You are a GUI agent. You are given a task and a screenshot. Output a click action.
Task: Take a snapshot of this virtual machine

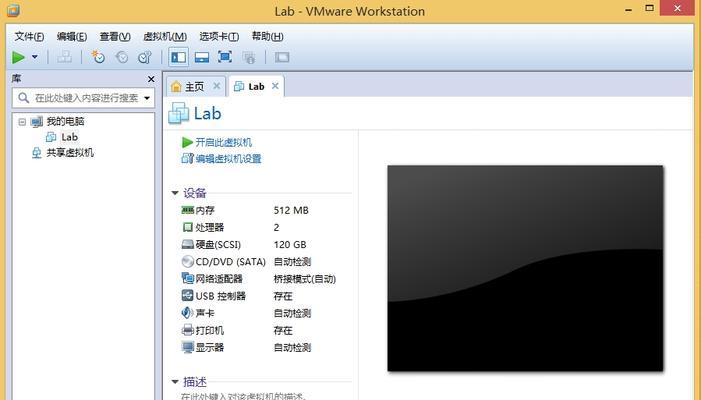click(x=98, y=57)
